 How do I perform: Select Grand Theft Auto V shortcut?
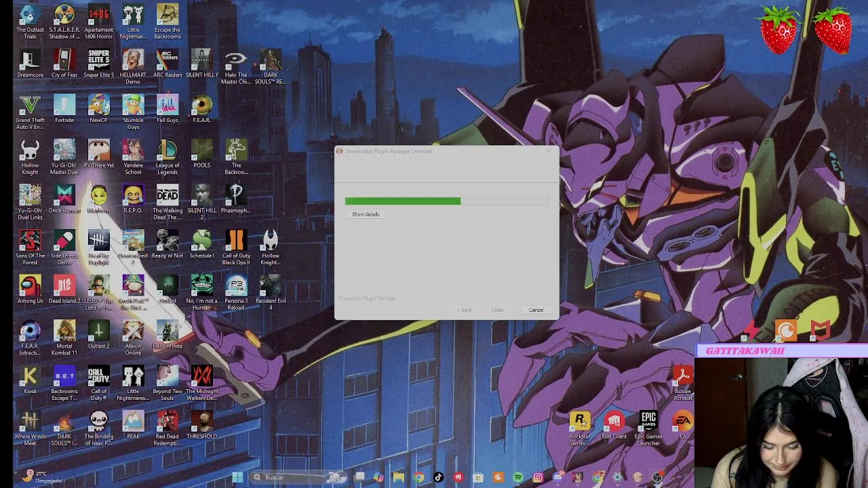coord(30,113)
